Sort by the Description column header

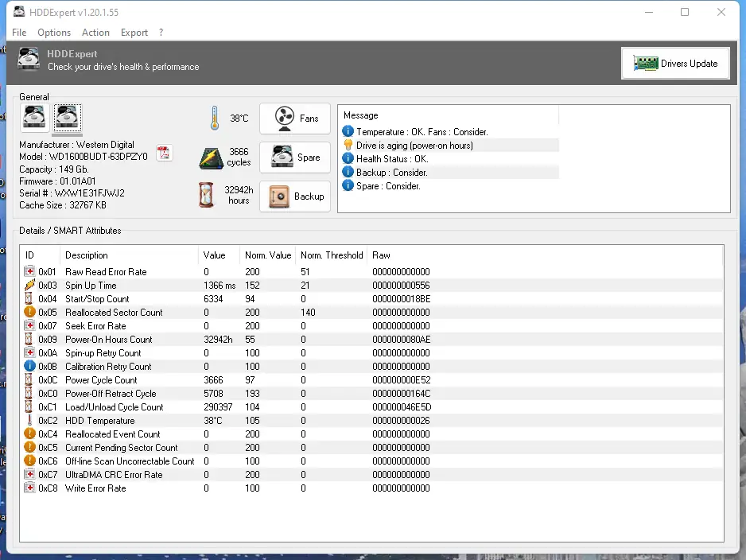tap(129, 255)
